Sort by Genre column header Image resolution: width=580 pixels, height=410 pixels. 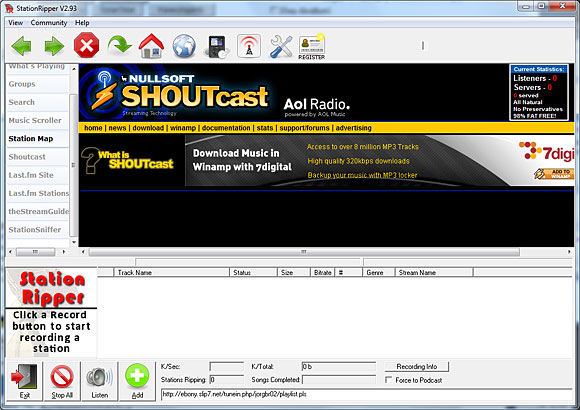click(378, 273)
